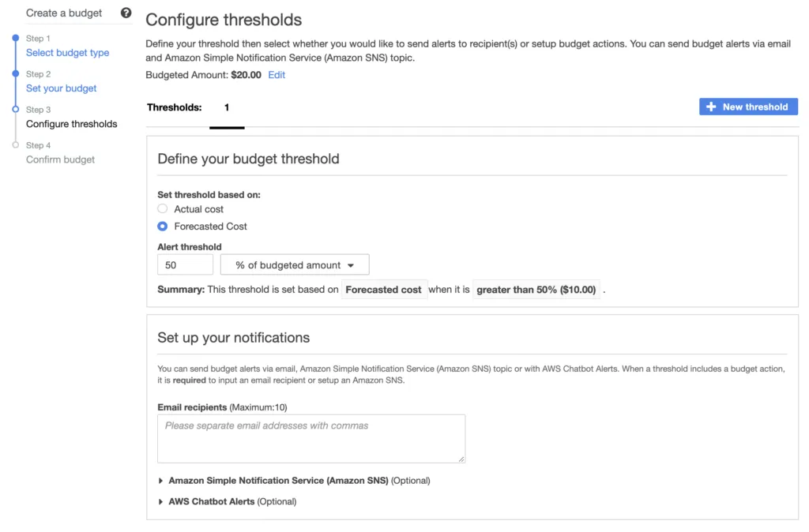Click Edit next to Budgeted Amount
The image size is (809, 532).
277,75
